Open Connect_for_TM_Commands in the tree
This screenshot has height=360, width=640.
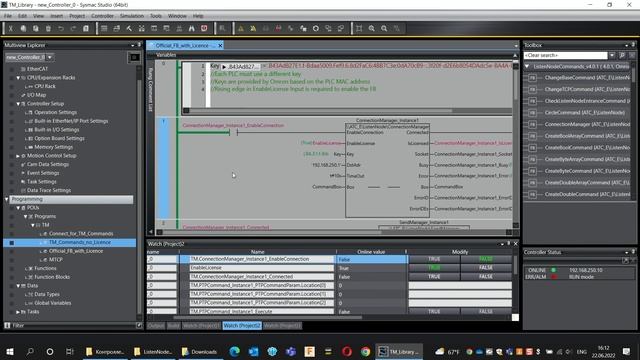[81, 234]
